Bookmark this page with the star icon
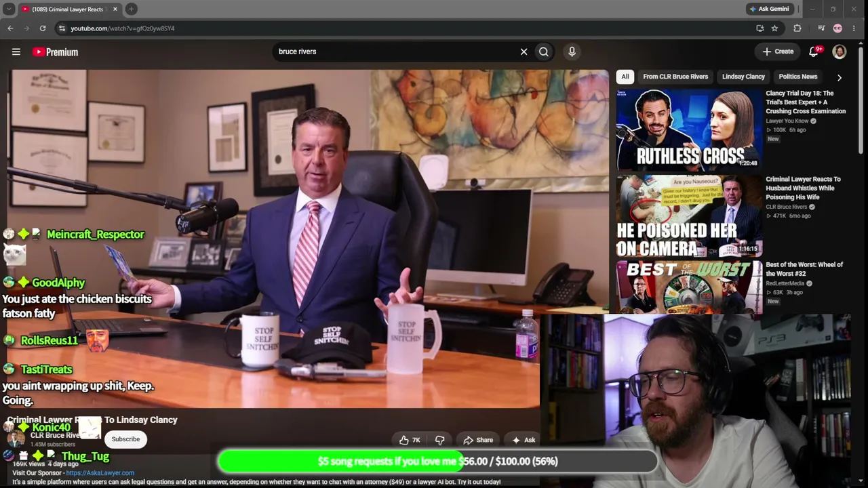Viewport: 868px width, 488px height. click(774, 28)
